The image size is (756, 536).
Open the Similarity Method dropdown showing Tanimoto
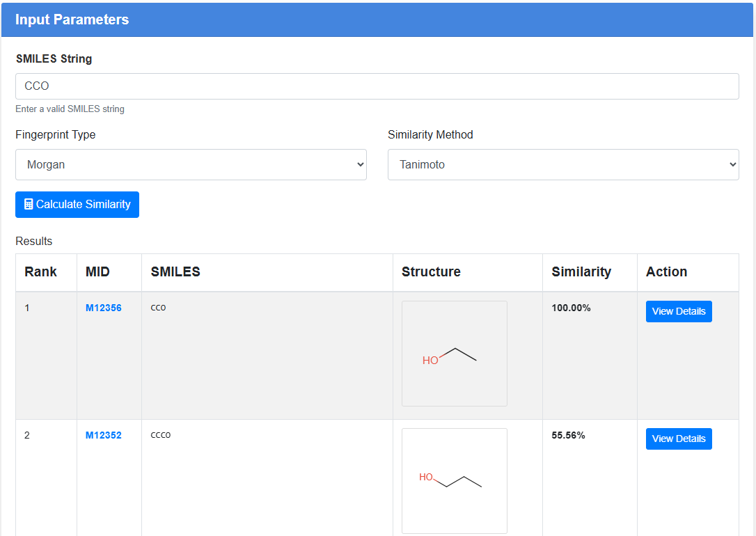(x=563, y=165)
